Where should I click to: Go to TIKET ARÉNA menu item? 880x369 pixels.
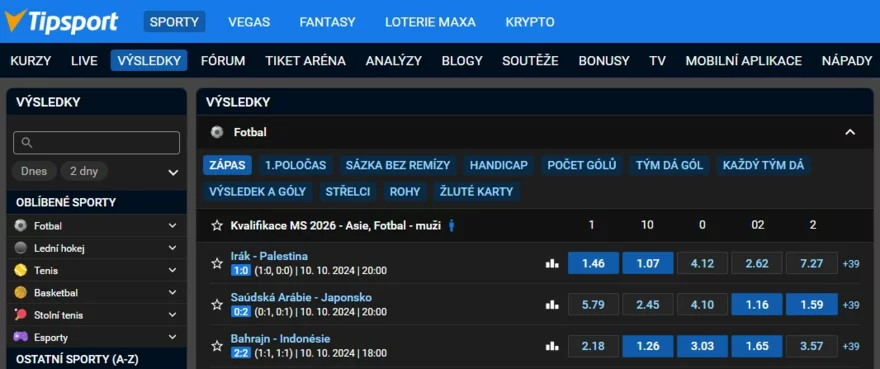coord(305,61)
